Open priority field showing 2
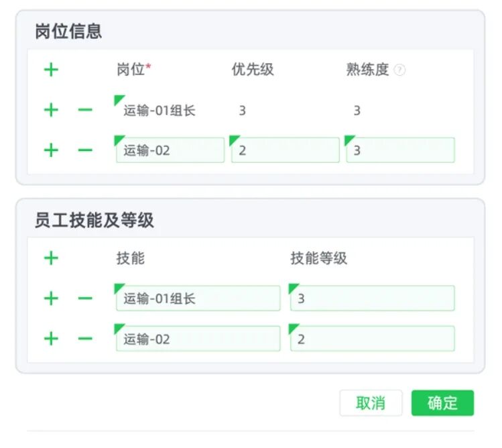Screen dimensions: 502x448 286,150
